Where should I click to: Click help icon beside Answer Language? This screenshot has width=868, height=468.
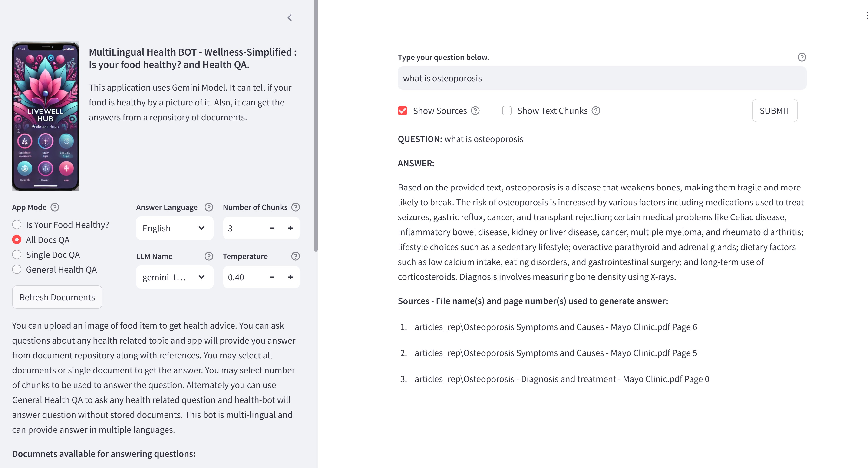point(209,207)
